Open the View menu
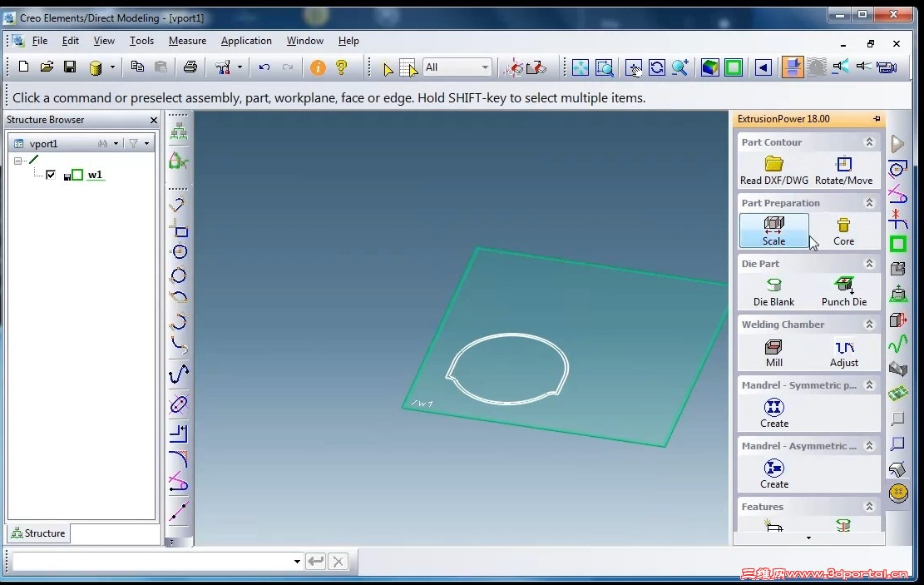The width and height of the screenshot is (924, 585). coord(104,41)
